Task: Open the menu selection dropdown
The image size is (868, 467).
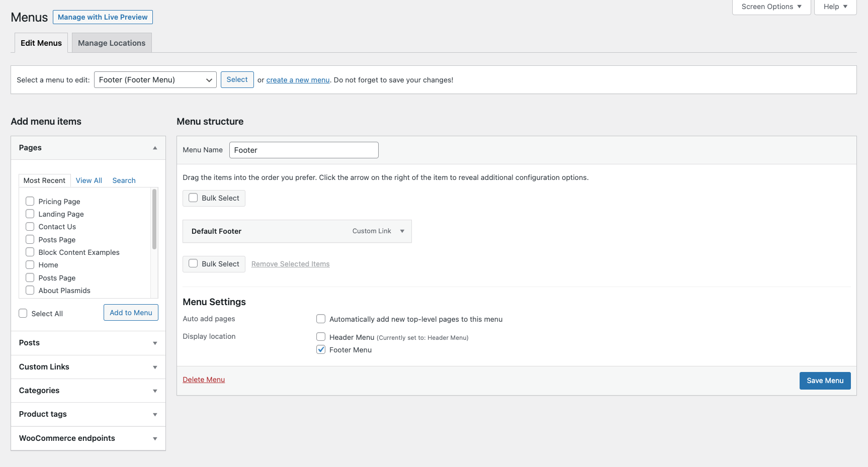Action: coord(155,80)
